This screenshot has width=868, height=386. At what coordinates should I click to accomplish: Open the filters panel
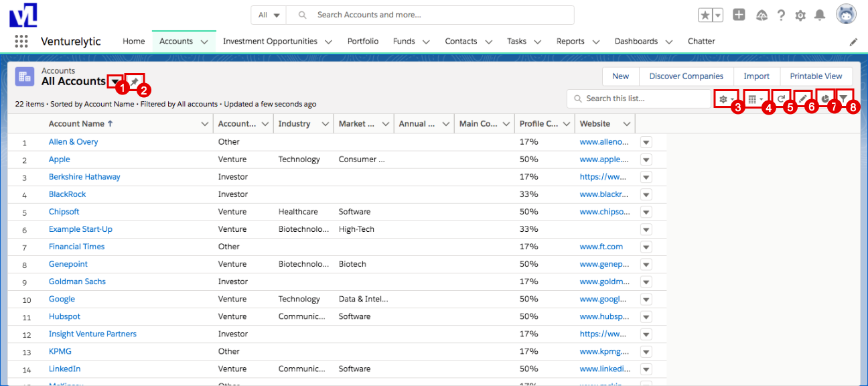[844, 99]
